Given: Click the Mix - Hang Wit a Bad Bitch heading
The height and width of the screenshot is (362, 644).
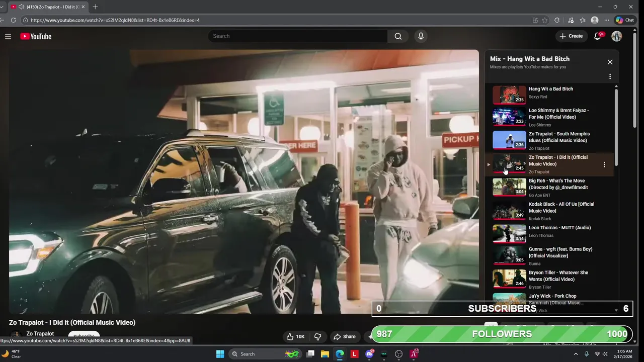Looking at the screenshot, I should [530, 59].
